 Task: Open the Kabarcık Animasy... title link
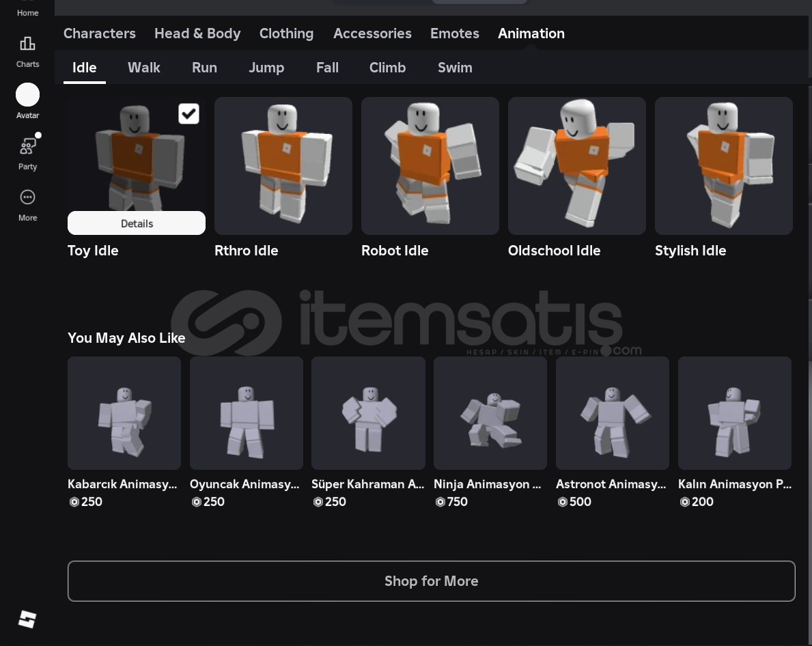point(122,484)
